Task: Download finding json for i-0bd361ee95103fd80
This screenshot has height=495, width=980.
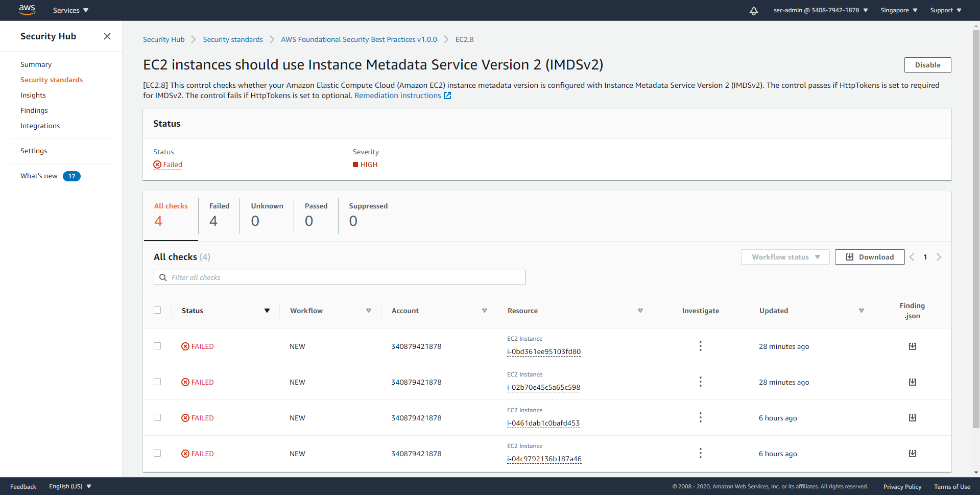Action: click(912, 346)
